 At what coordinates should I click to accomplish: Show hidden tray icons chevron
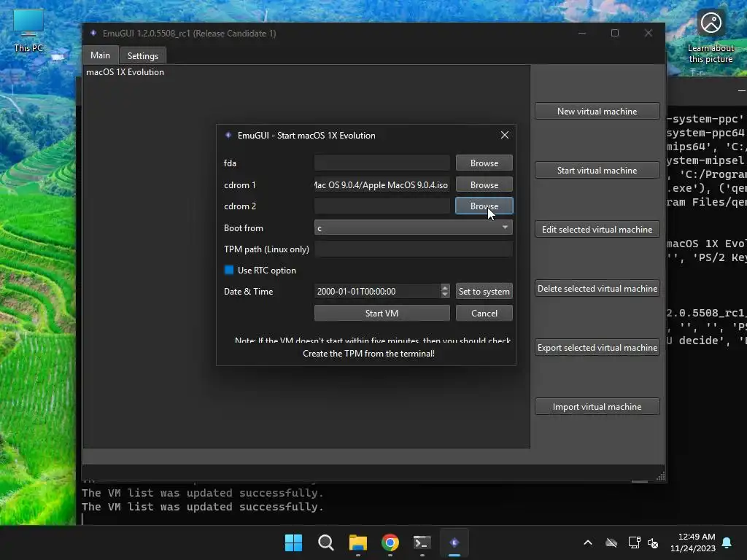[588, 542]
